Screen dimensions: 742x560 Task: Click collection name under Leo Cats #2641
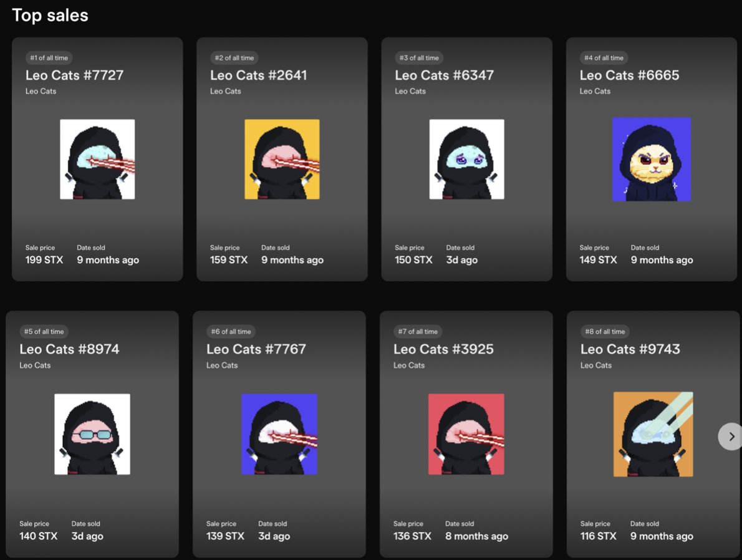pyautogui.click(x=225, y=91)
